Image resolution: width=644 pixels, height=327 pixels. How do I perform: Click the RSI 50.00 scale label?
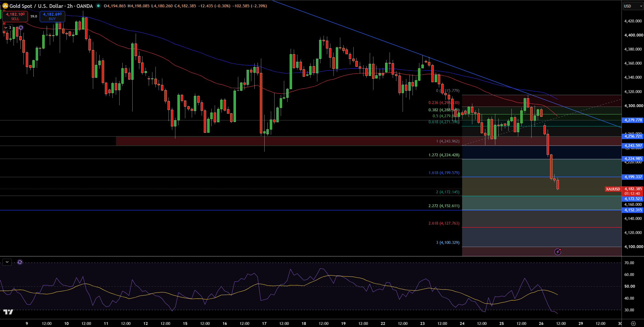[630, 286]
